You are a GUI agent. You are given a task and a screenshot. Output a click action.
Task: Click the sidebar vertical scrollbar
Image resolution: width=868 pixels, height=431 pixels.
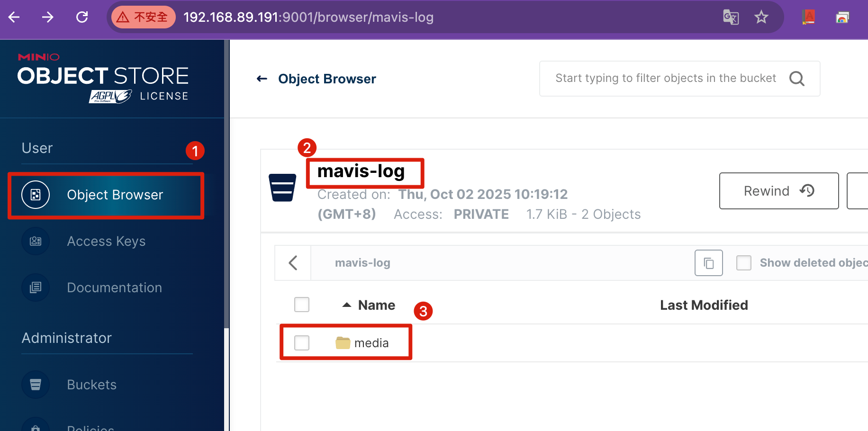point(226,189)
